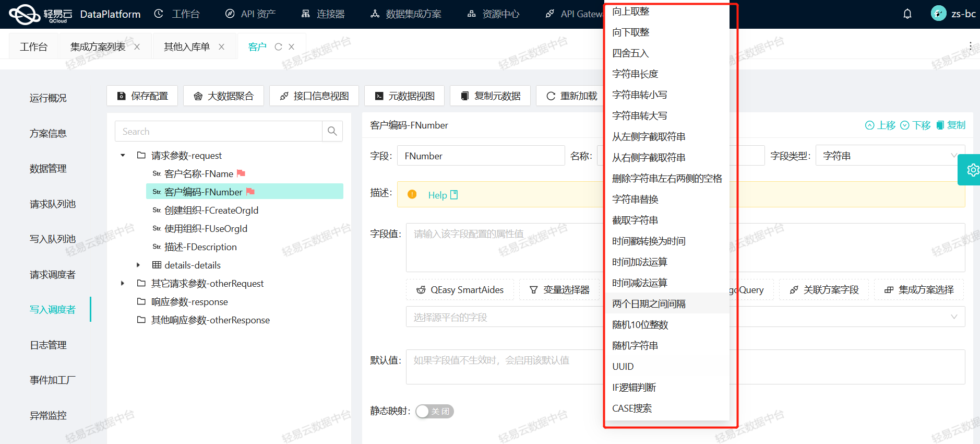The height and width of the screenshot is (444, 980).
Task: Open 变量选择器 variable picker
Action: [x=559, y=289]
